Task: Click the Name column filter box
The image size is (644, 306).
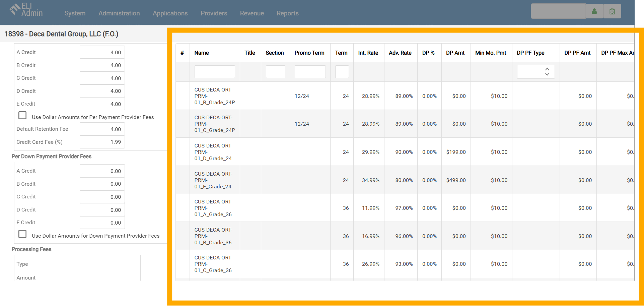Action: pyautogui.click(x=214, y=72)
